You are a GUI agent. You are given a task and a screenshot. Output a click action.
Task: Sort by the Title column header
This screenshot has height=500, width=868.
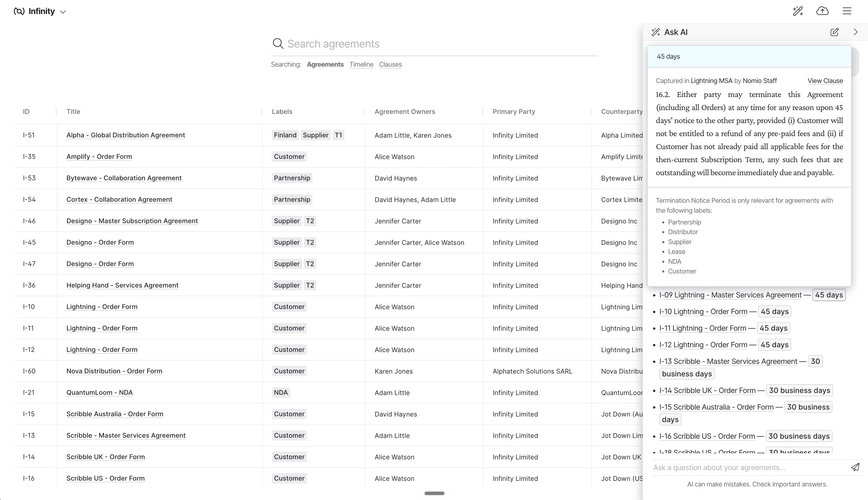(x=73, y=112)
